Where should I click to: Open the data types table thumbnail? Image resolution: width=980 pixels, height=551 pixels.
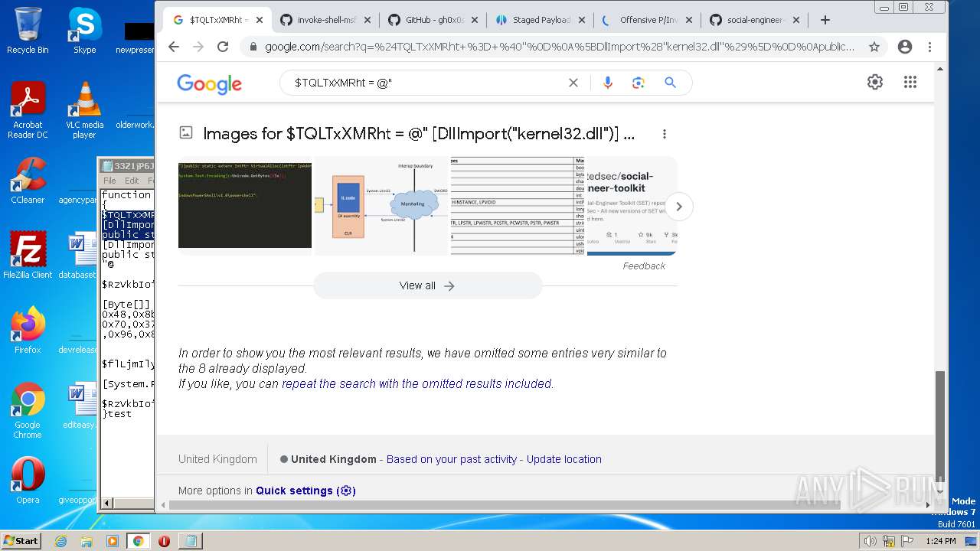point(518,206)
